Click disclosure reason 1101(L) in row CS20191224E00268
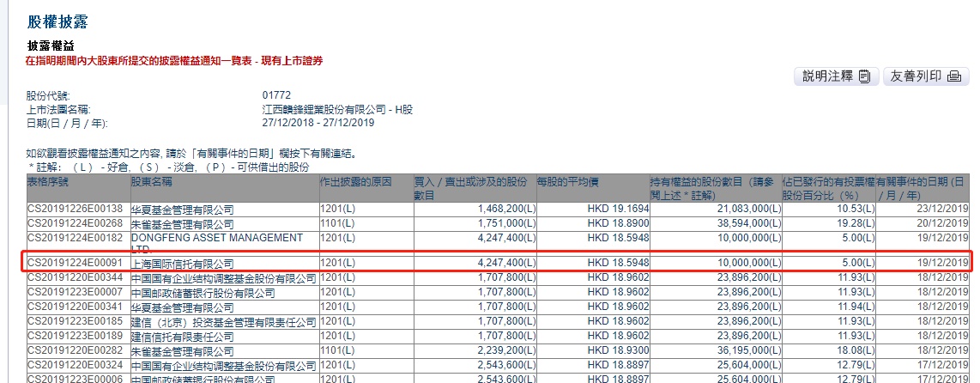This screenshot has height=383, width=980. tap(337, 223)
